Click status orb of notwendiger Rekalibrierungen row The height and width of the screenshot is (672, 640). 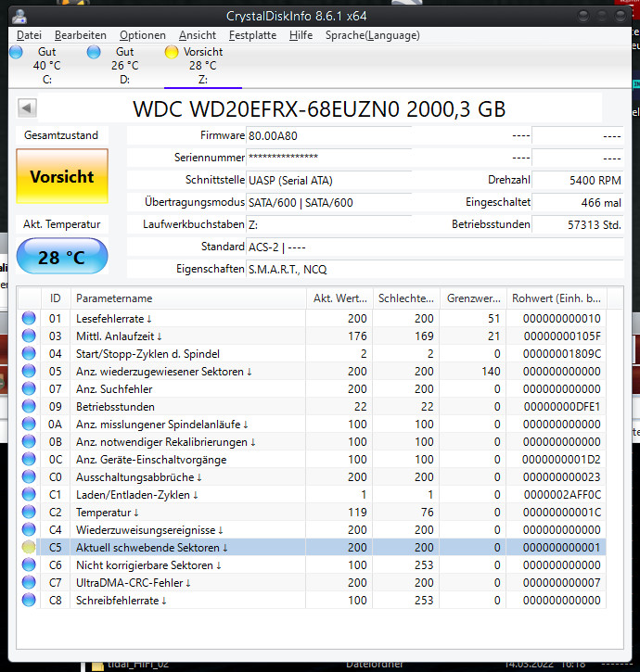coord(29,441)
